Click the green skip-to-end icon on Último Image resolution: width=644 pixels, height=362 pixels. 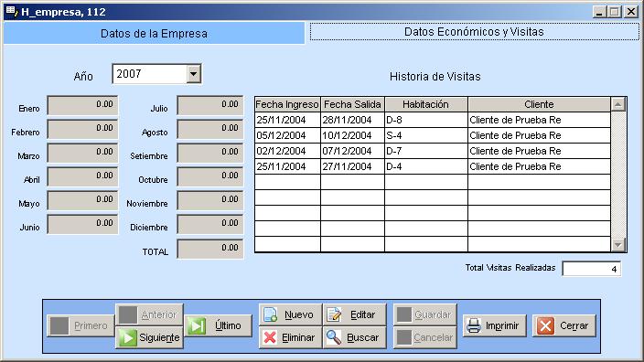[x=197, y=325]
